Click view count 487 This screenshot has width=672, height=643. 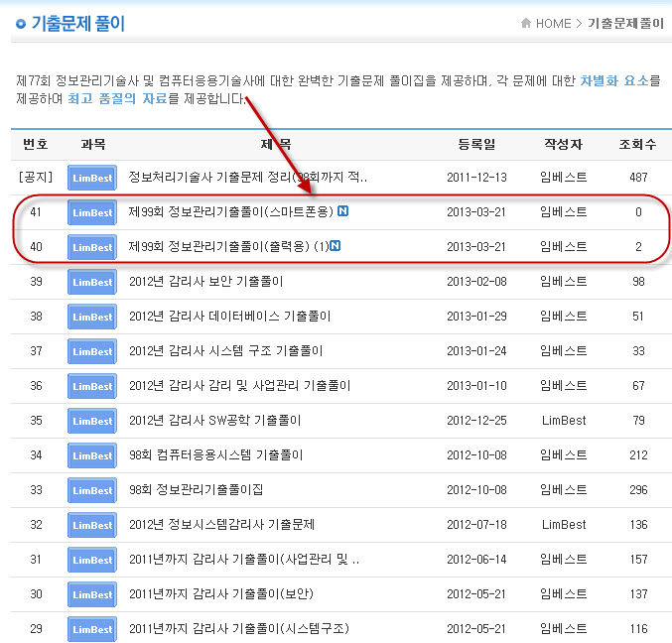pyautogui.click(x=638, y=177)
